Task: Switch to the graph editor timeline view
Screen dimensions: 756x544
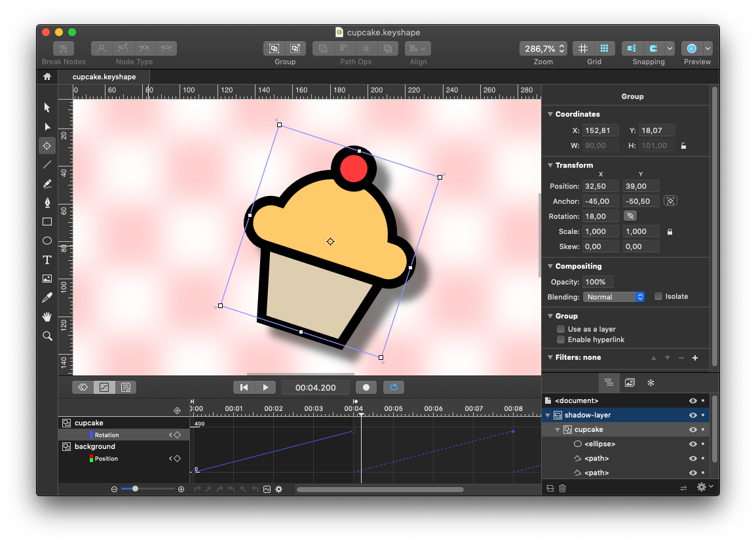Action: pyautogui.click(x=104, y=387)
